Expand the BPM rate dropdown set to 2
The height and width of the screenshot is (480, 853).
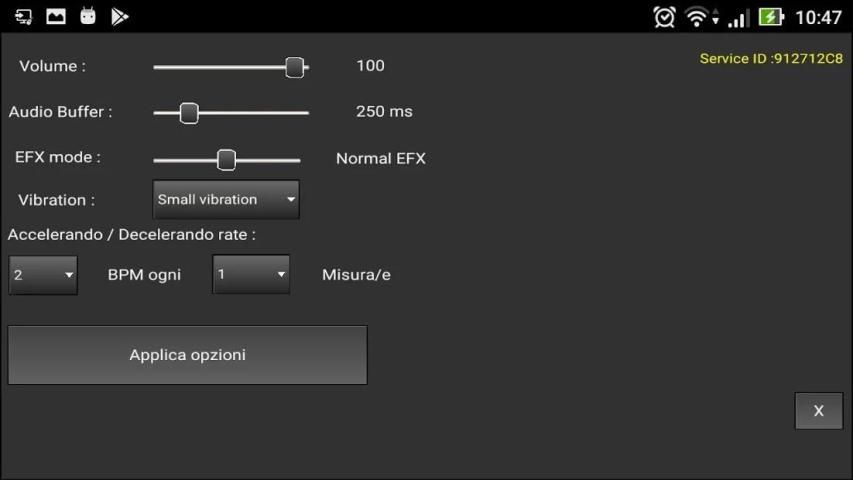[43, 274]
